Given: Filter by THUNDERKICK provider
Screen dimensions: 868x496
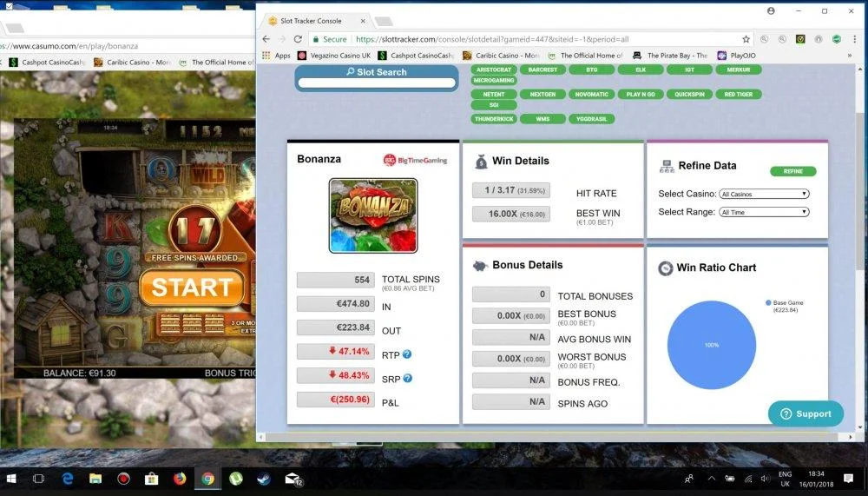Looking at the screenshot, I should tap(494, 119).
